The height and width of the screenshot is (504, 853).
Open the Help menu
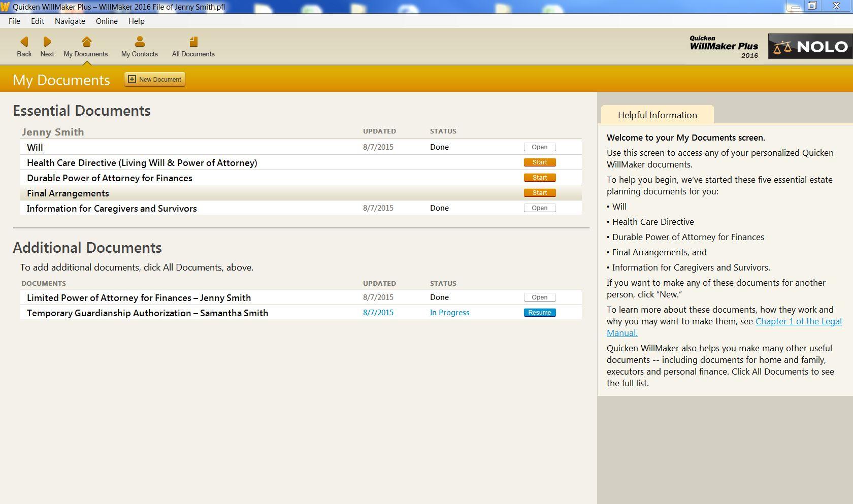tap(136, 21)
